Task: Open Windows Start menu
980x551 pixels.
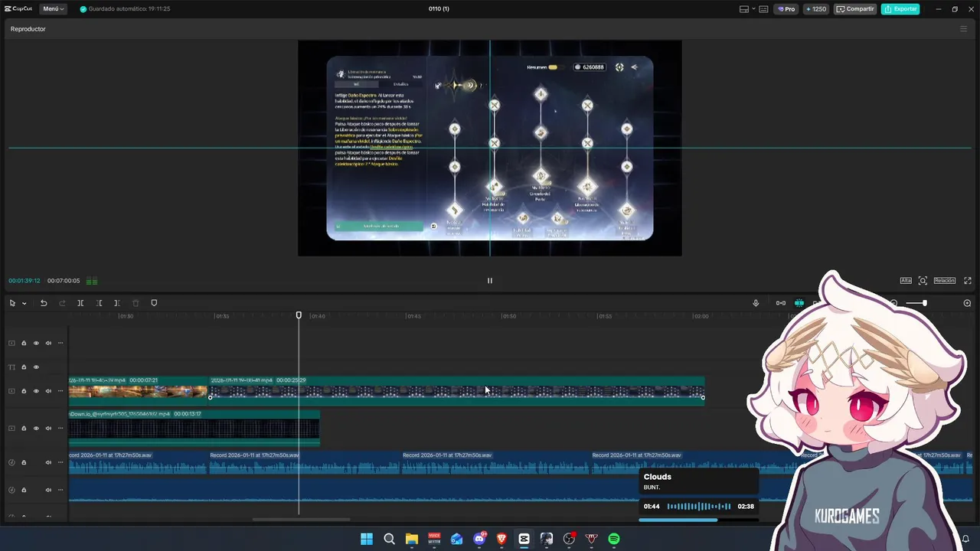Action: pos(367,539)
